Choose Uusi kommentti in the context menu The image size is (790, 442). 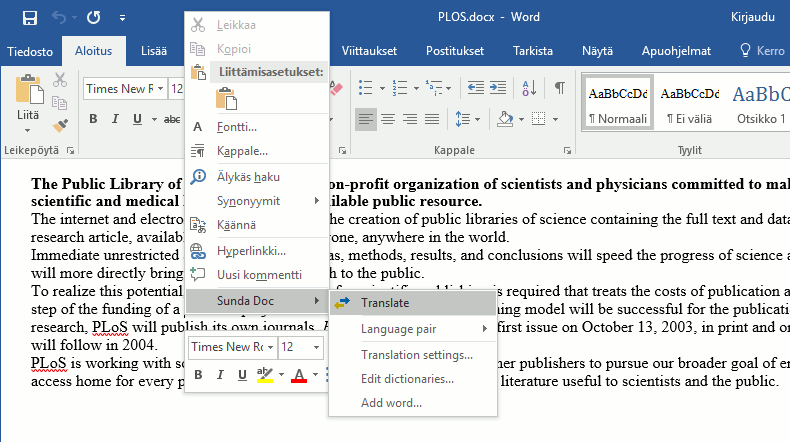(257, 275)
